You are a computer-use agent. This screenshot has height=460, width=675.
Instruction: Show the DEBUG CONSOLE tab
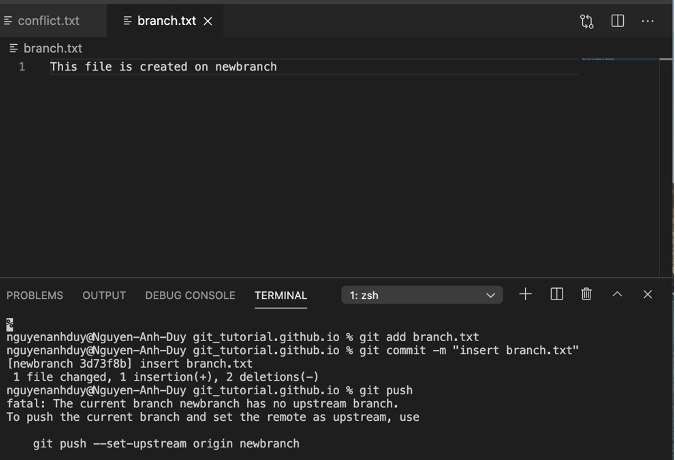pyautogui.click(x=190, y=295)
